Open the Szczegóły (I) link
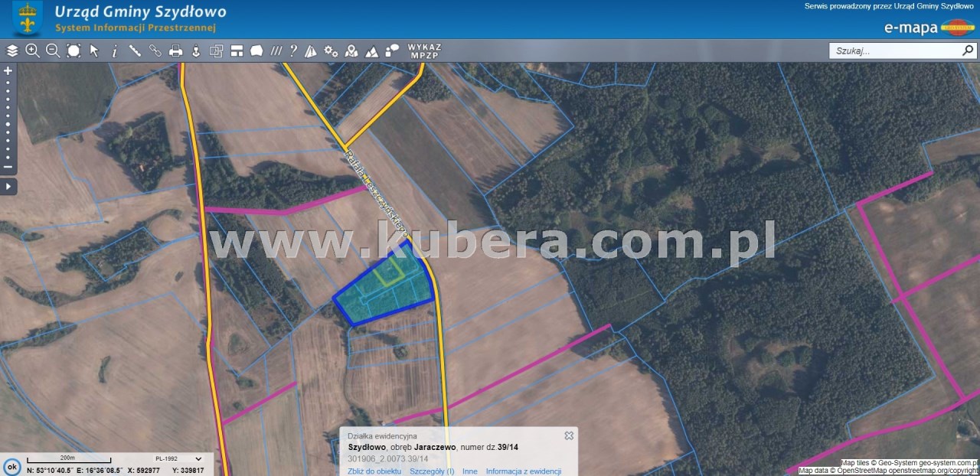 click(432, 471)
